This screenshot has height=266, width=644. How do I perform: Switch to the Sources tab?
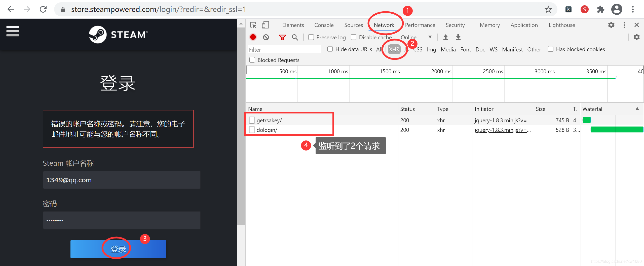coord(354,25)
